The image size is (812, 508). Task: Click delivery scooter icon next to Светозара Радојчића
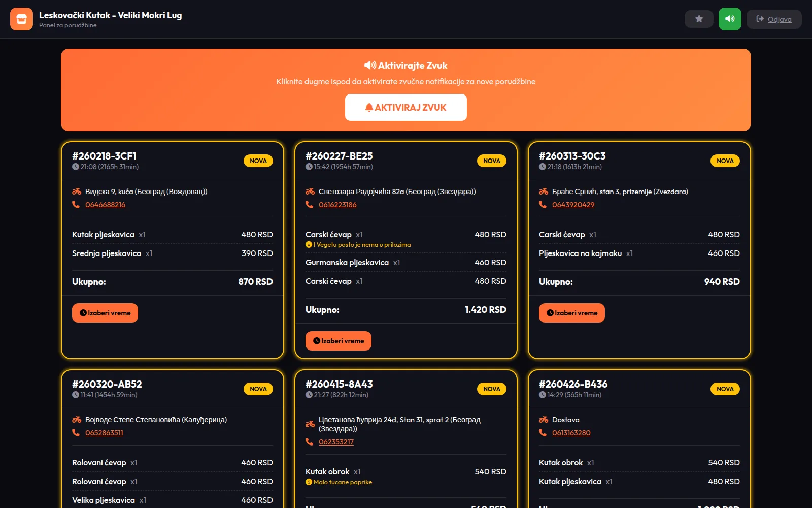pyautogui.click(x=310, y=192)
